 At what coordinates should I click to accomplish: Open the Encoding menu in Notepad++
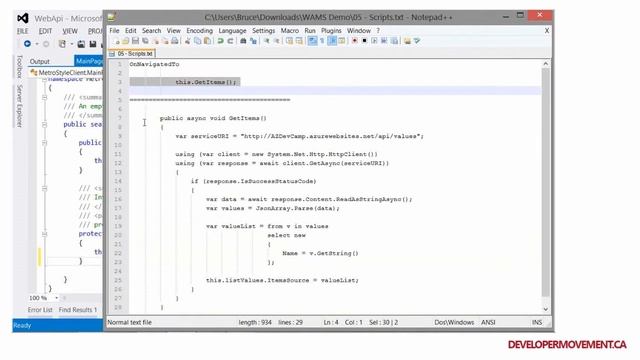point(200,31)
